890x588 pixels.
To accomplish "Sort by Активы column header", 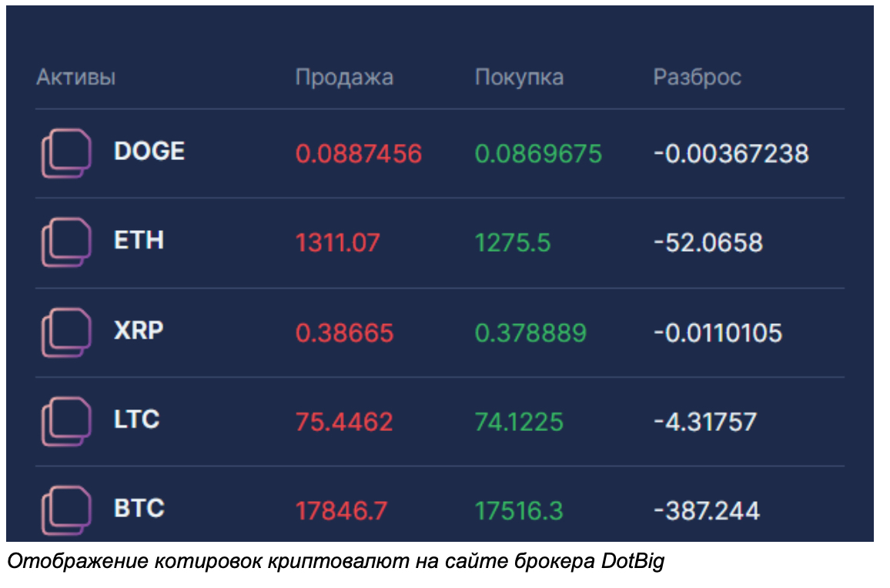I will (x=75, y=78).
